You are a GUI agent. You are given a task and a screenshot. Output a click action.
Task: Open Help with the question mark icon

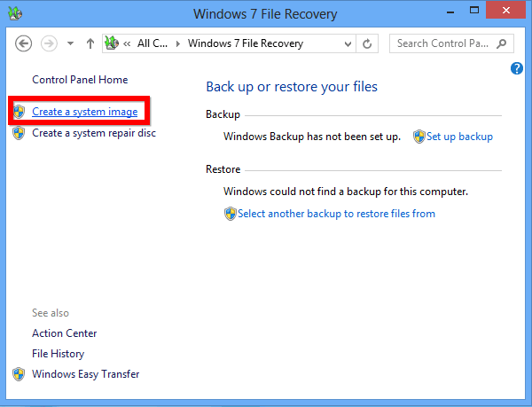pyautogui.click(x=517, y=68)
